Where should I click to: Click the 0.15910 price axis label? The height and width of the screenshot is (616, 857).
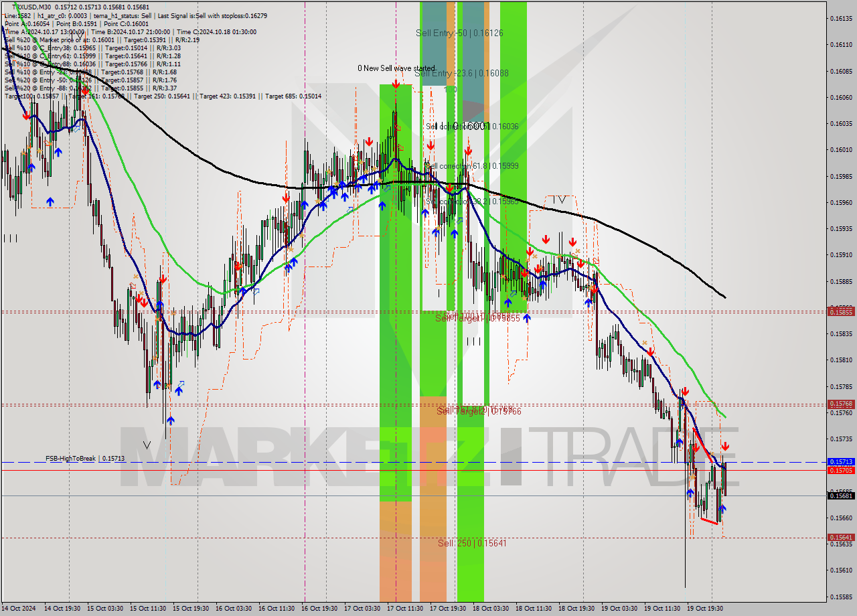tap(841, 255)
